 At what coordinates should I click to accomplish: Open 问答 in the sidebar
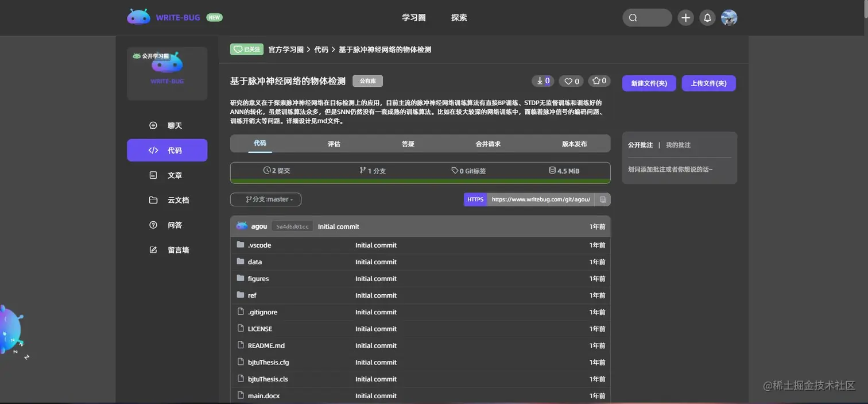tap(167, 225)
